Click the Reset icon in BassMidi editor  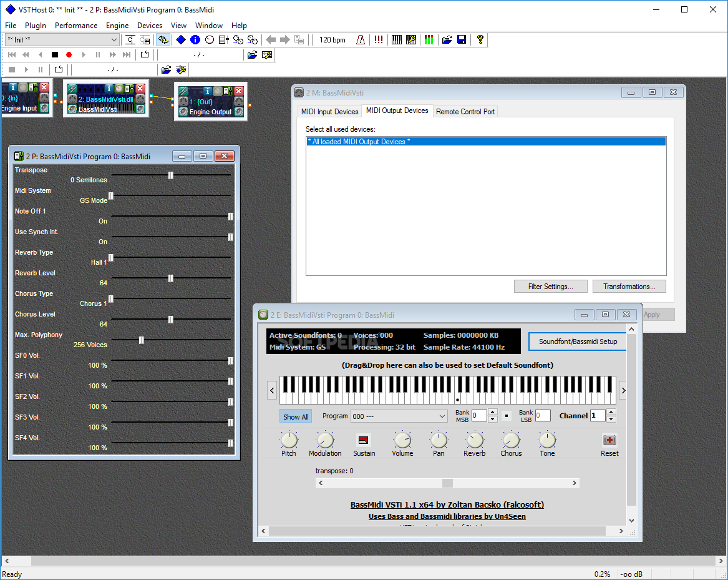pos(609,440)
